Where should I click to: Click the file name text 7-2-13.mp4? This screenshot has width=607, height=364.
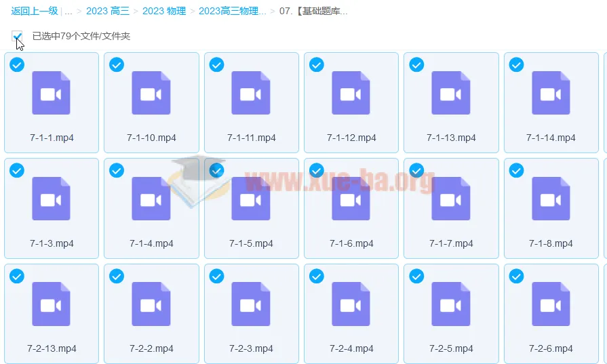[52, 348]
